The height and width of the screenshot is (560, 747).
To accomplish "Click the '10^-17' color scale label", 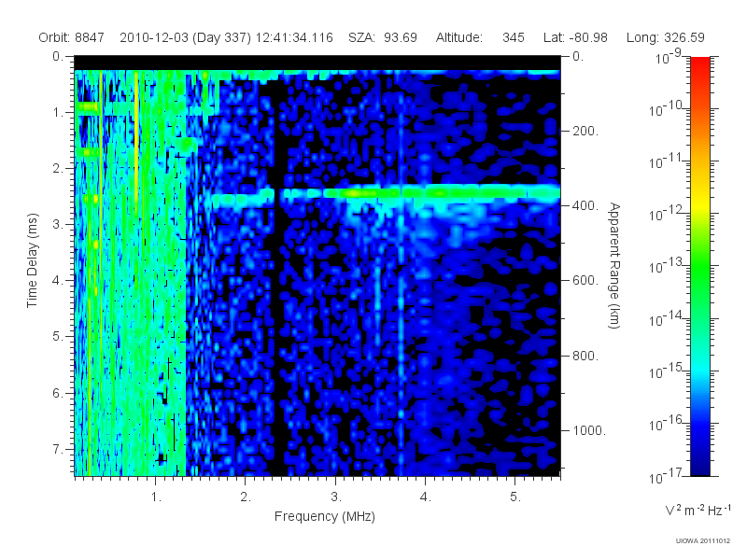I will [665, 476].
